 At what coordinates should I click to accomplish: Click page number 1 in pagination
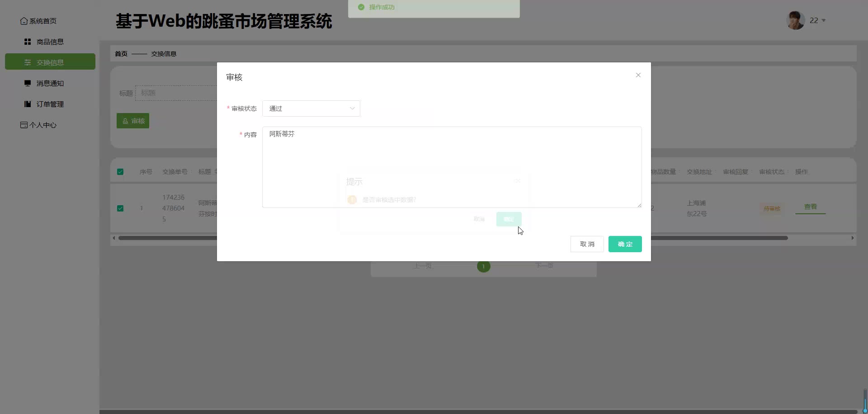[483, 266]
